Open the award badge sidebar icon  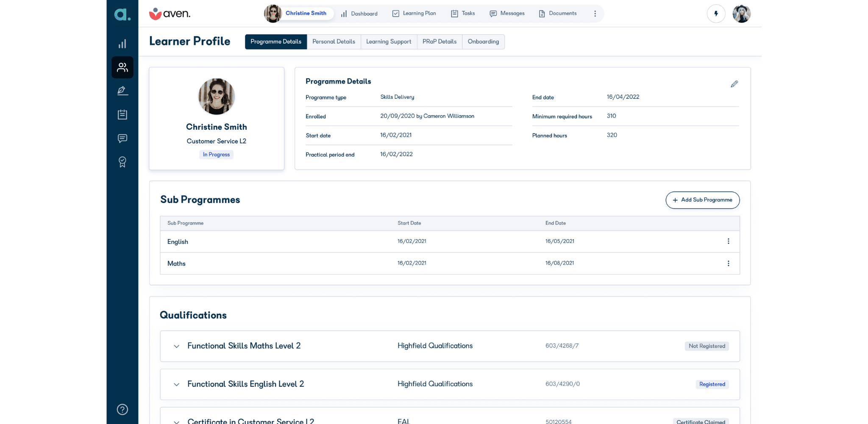click(x=122, y=162)
